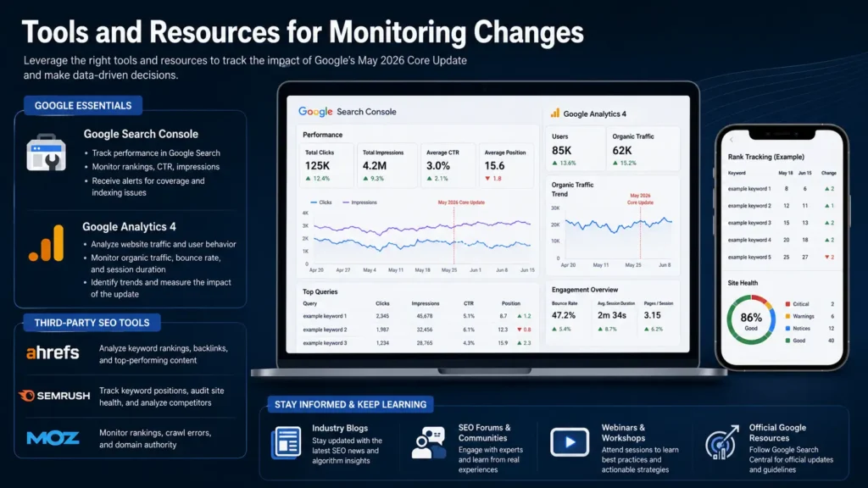Click the Pages / Session 3.15 value
Image resolution: width=868 pixels, height=488 pixels.
pyautogui.click(x=652, y=315)
